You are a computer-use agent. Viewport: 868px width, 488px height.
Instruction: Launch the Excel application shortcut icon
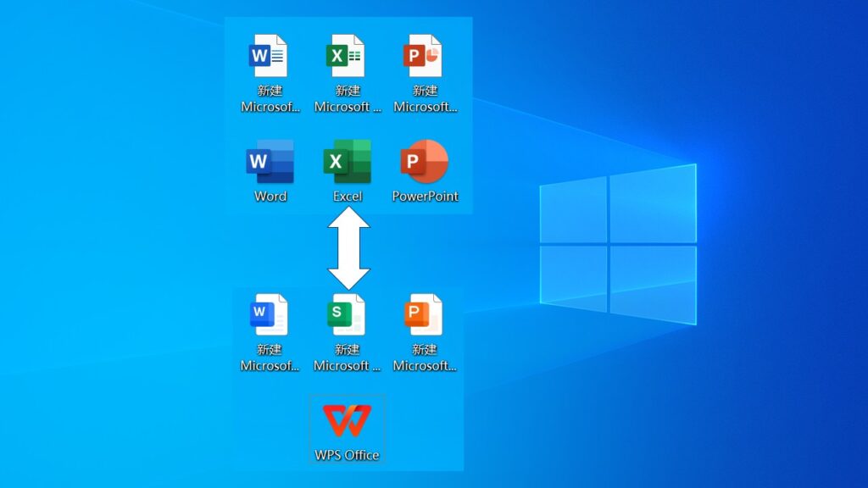[348, 162]
